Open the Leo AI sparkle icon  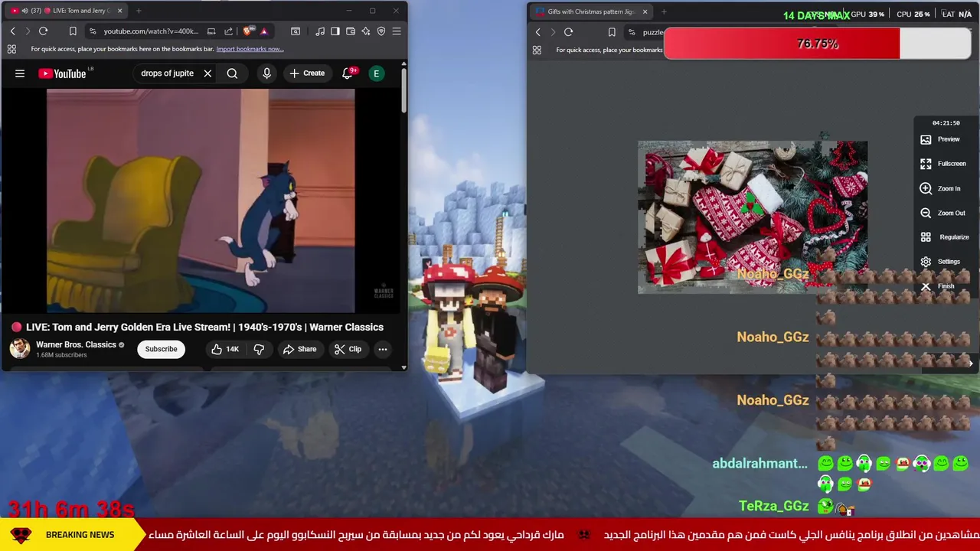coord(366,31)
